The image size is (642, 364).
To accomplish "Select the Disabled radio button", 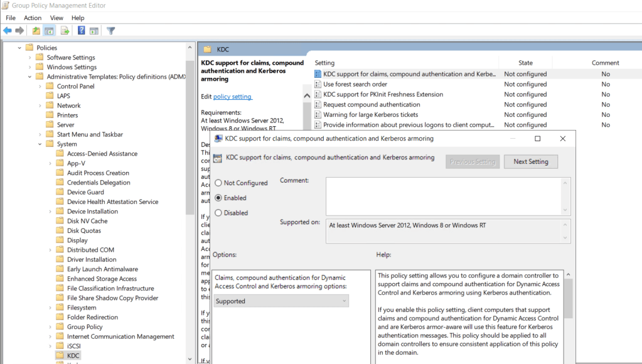I will pyautogui.click(x=218, y=213).
